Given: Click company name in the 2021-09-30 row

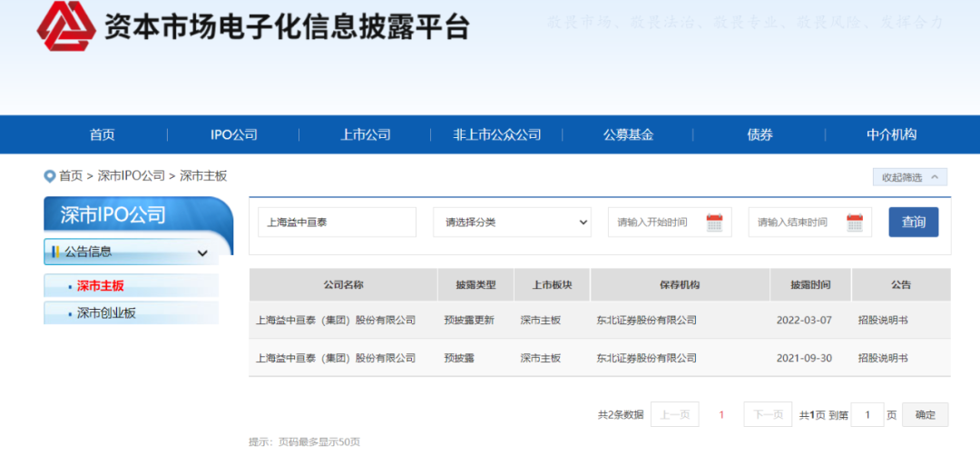Looking at the screenshot, I should pyautogui.click(x=336, y=359).
